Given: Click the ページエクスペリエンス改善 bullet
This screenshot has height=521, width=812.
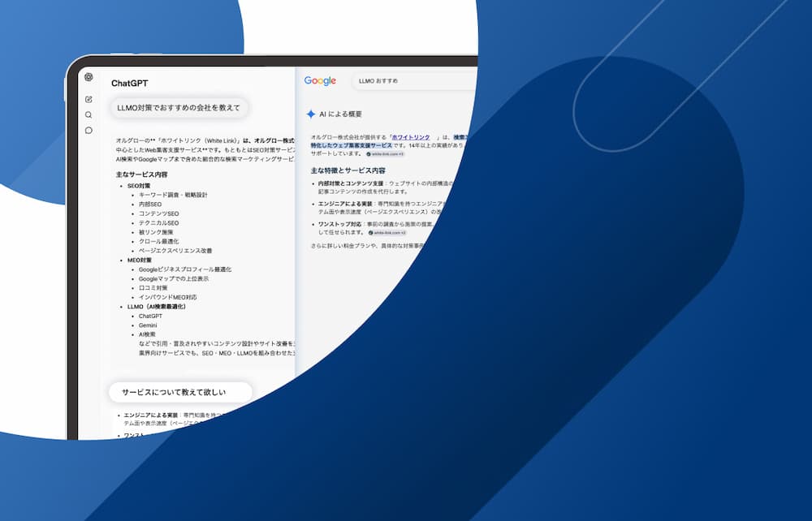Looking at the screenshot, I should click(x=175, y=251).
